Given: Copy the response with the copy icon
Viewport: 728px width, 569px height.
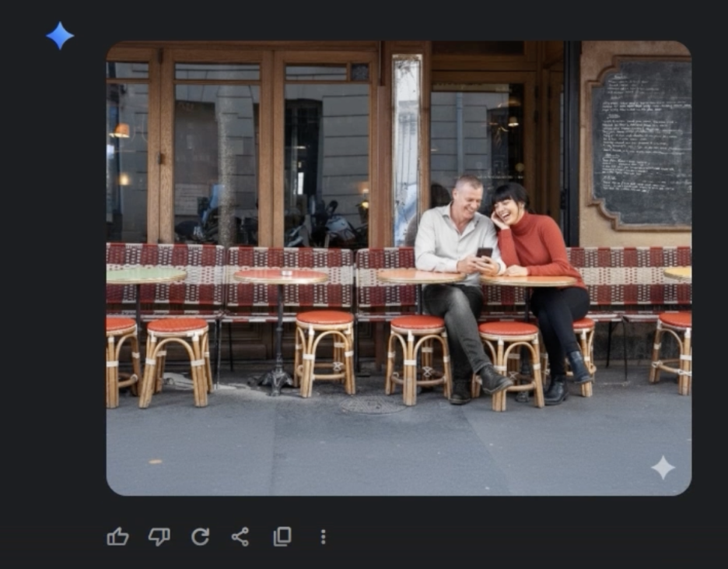Looking at the screenshot, I should pyautogui.click(x=282, y=536).
